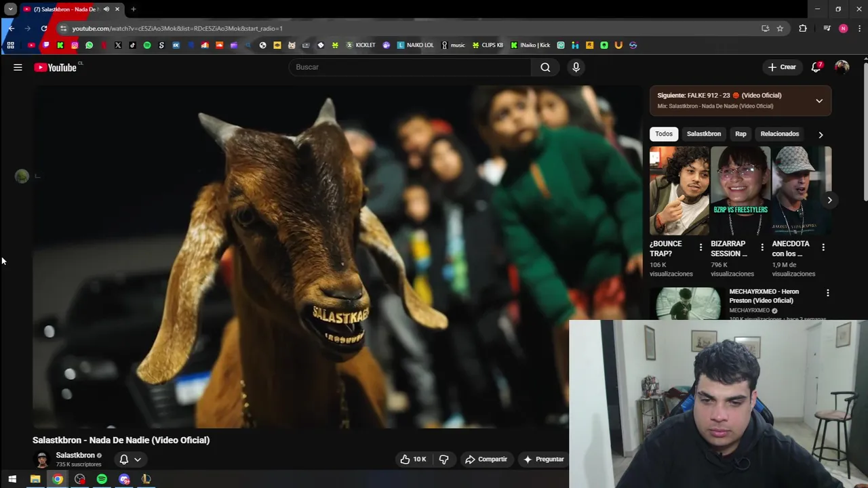Bookmark this page with star icon
Screen dimensions: 868x488
pos(780,28)
